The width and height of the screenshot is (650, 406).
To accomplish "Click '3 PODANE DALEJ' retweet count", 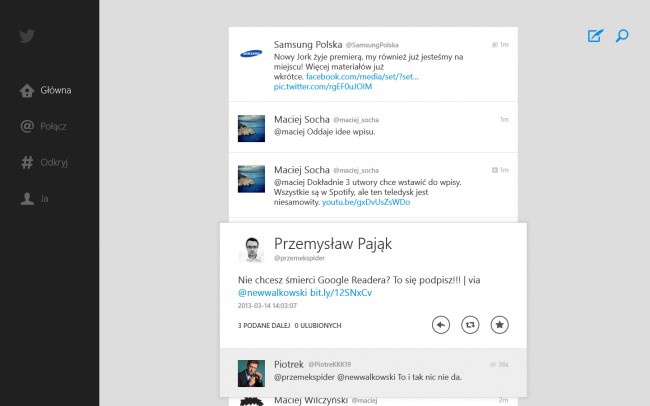I will click(264, 326).
